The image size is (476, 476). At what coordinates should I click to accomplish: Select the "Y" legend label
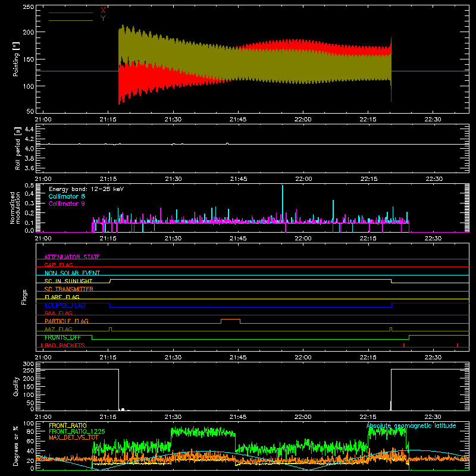tap(103, 18)
